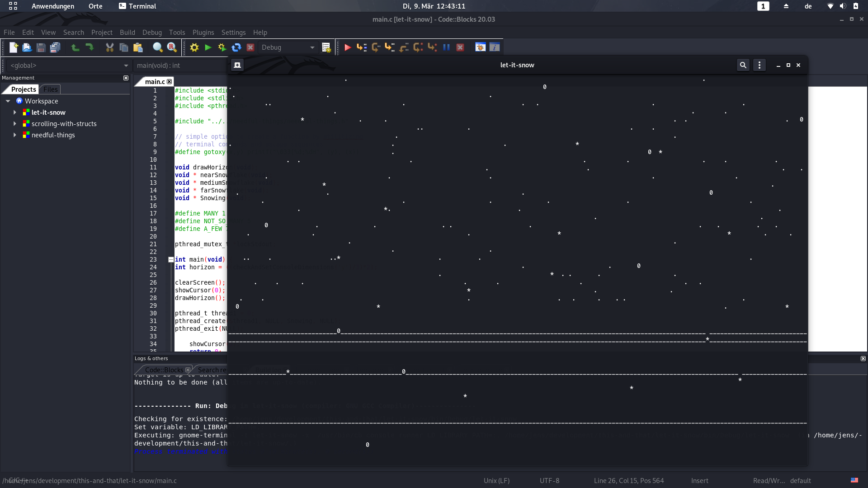This screenshot has width=868, height=488.
Task: Stop the debugger
Action: coord(460,47)
